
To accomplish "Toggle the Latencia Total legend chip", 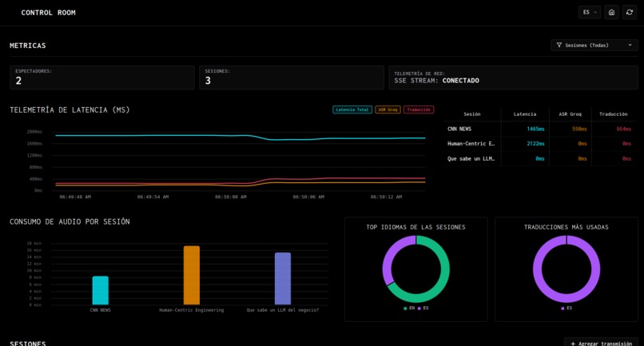I will tap(352, 109).
